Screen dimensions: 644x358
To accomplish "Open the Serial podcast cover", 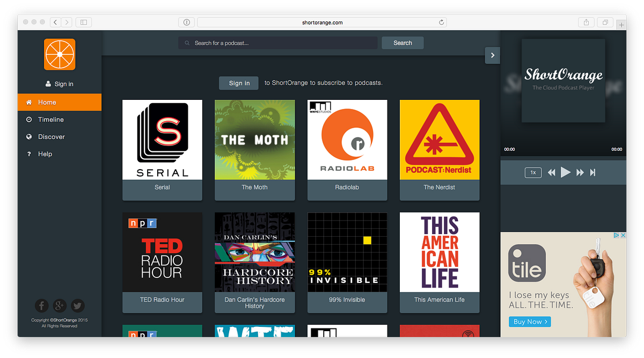I will point(162,140).
